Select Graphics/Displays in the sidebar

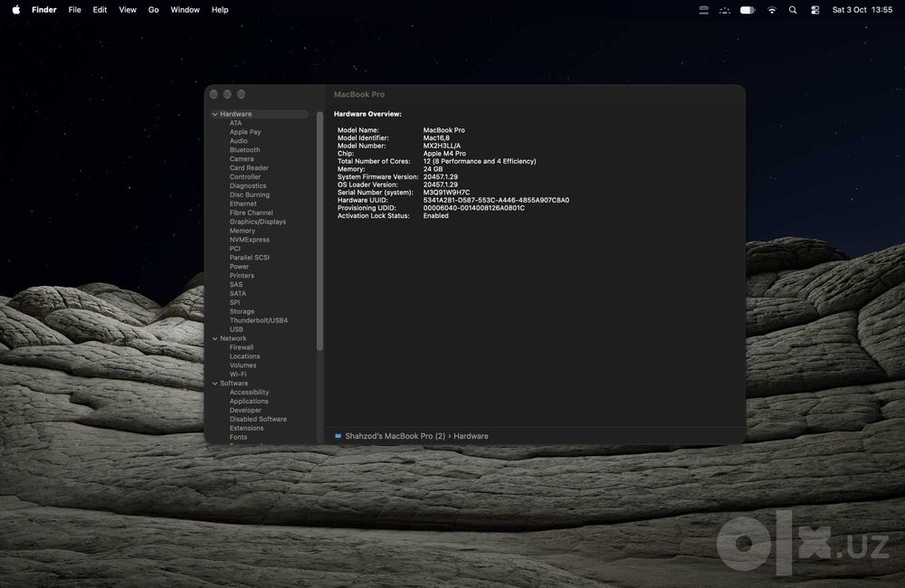click(x=257, y=222)
